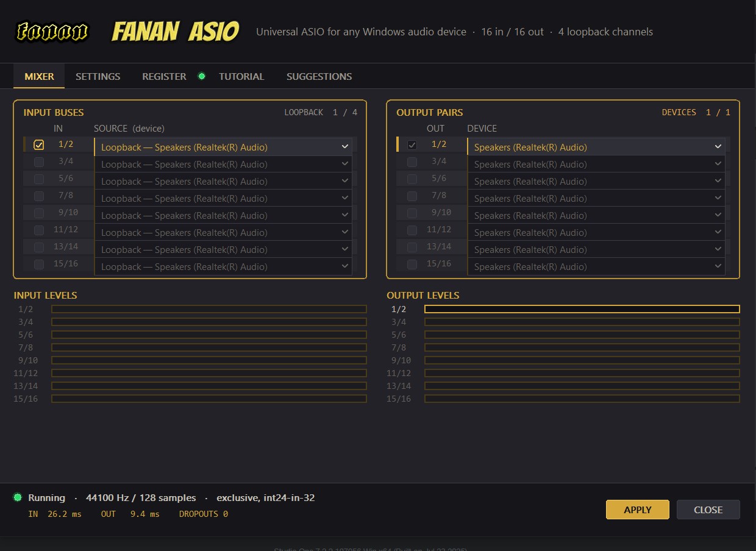
Task: Open device dropdown for output 11/12
Action: click(596, 232)
